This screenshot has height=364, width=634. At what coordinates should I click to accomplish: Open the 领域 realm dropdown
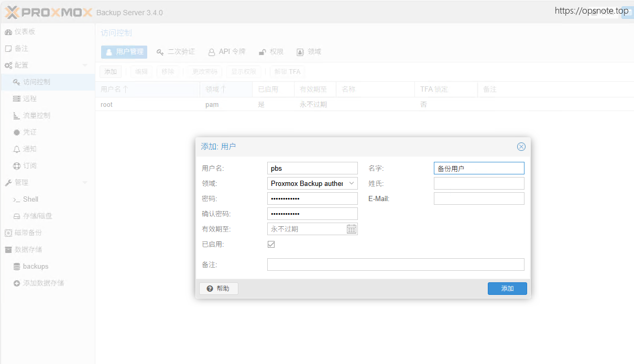point(352,184)
